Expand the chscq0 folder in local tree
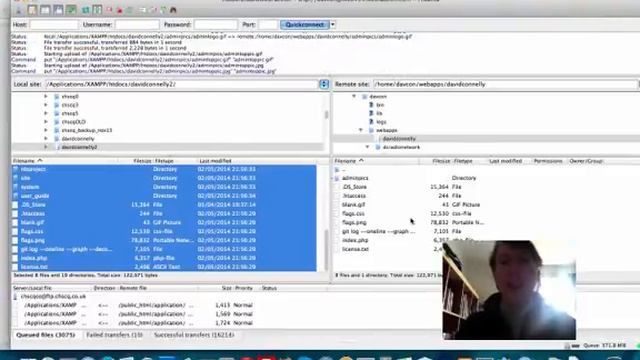The width and height of the screenshot is (640, 360). click(x=46, y=96)
